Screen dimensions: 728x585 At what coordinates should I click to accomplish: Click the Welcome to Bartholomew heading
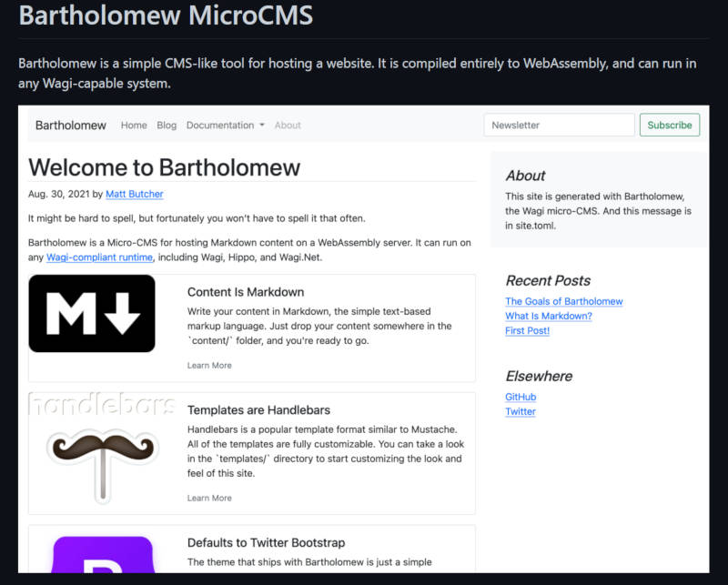(x=165, y=167)
